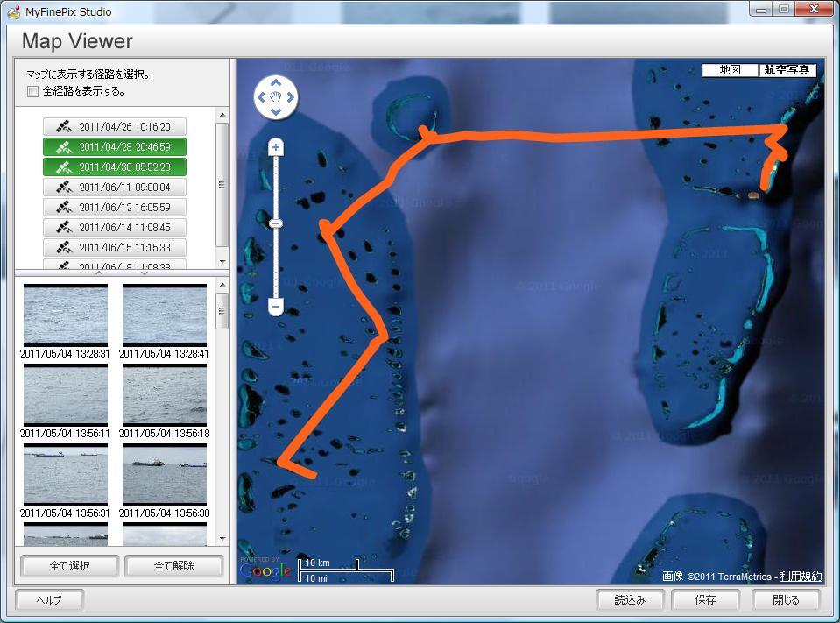Select route 2011/06/12 16:05:59
Screen dimensions: 840x623
115,208
